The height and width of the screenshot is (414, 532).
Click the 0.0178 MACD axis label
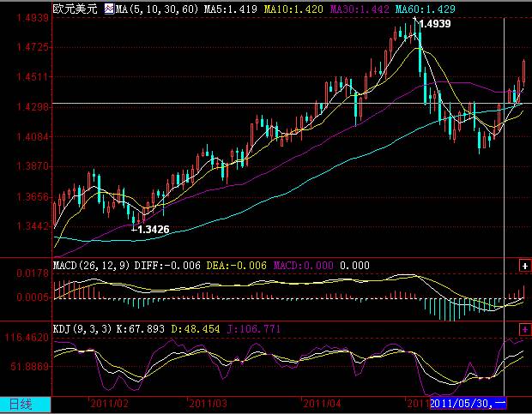tap(33, 273)
